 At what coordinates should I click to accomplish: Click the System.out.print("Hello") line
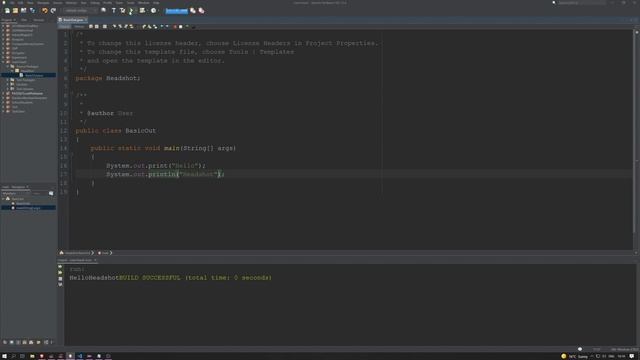tap(156, 166)
